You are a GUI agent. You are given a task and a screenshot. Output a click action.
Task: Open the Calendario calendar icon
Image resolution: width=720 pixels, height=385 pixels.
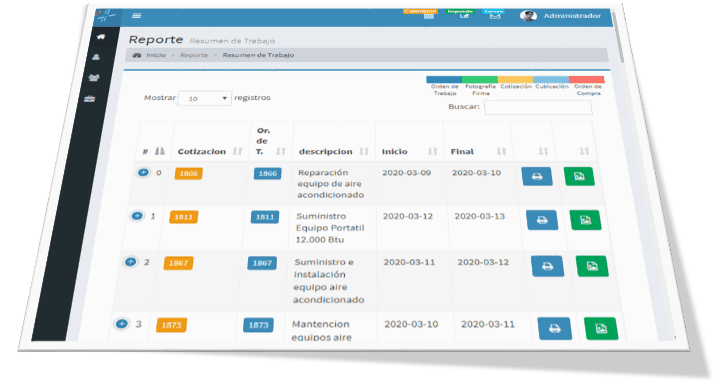[x=428, y=16]
